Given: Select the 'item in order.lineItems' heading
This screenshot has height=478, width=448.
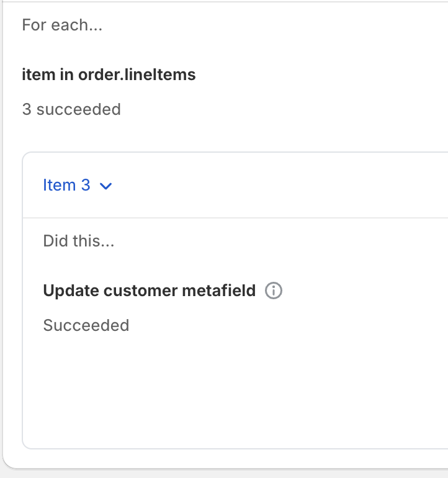Looking at the screenshot, I should (109, 75).
